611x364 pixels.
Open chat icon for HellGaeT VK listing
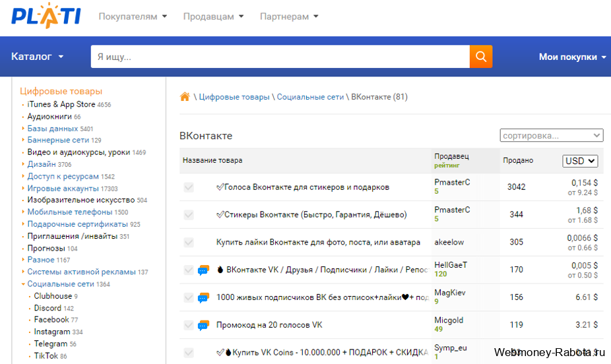click(x=203, y=270)
